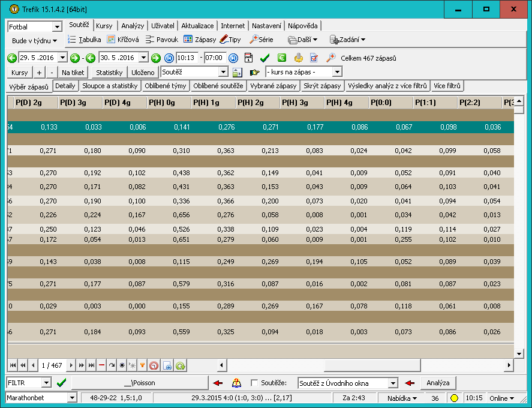The height and width of the screenshot is (408, 532).
Task: Switch to the Analýzy menu tab
Action: pyautogui.click(x=132, y=26)
